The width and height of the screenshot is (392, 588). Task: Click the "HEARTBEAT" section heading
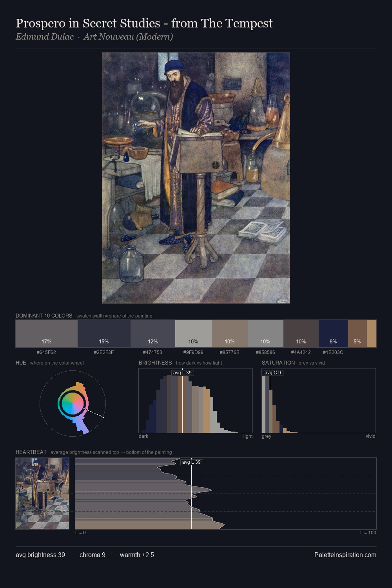click(31, 452)
